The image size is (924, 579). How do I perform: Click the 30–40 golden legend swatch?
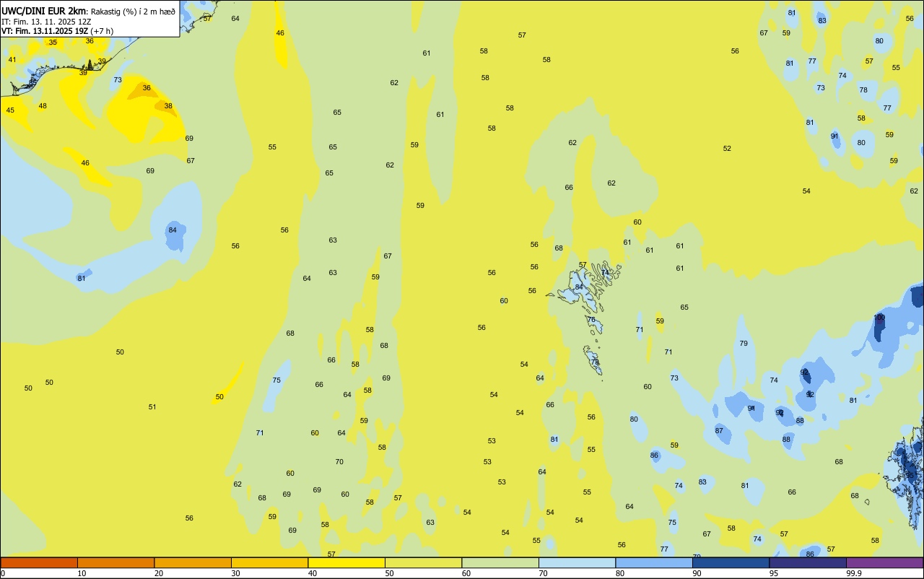269,562
